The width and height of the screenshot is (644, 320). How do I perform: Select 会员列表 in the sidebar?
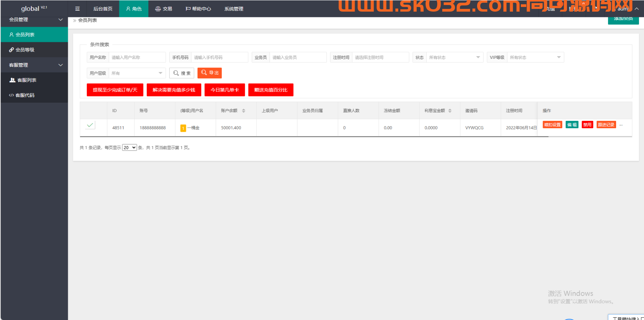[34, 34]
